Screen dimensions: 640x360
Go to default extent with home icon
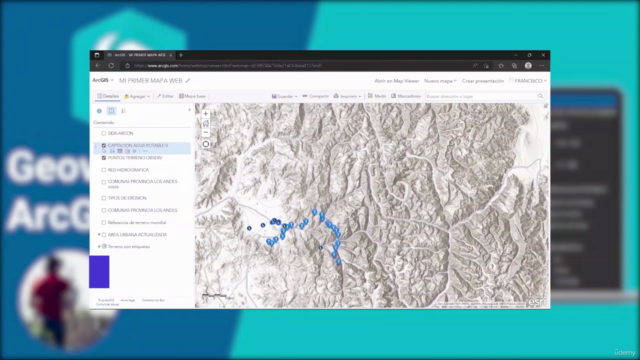[206, 123]
